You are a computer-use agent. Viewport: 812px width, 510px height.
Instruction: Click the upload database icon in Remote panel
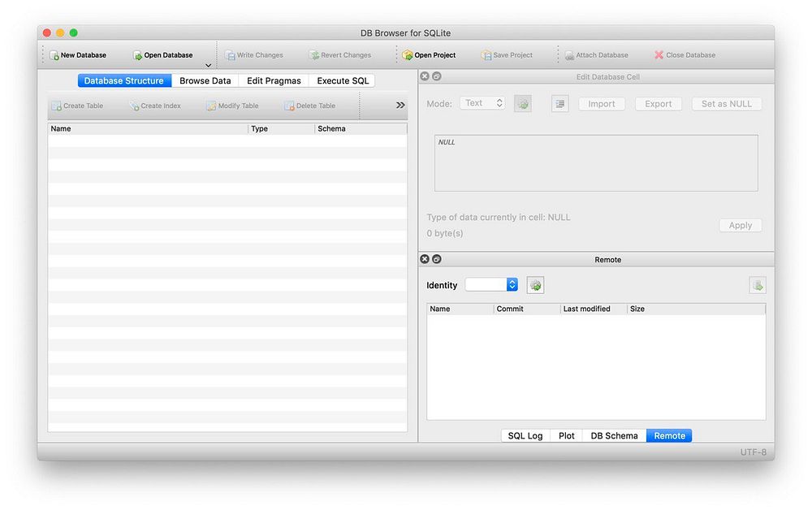(758, 285)
